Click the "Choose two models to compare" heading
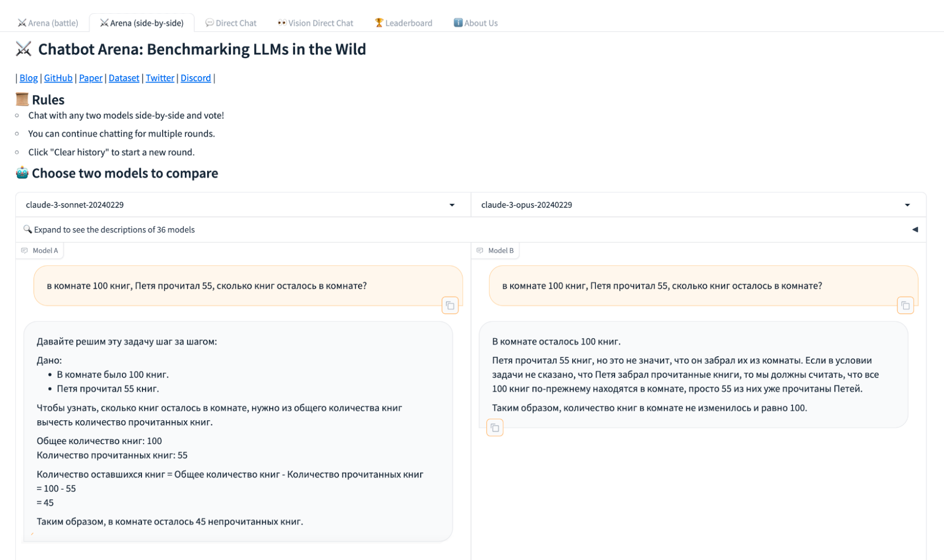944x560 pixels. [x=125, y=173]
